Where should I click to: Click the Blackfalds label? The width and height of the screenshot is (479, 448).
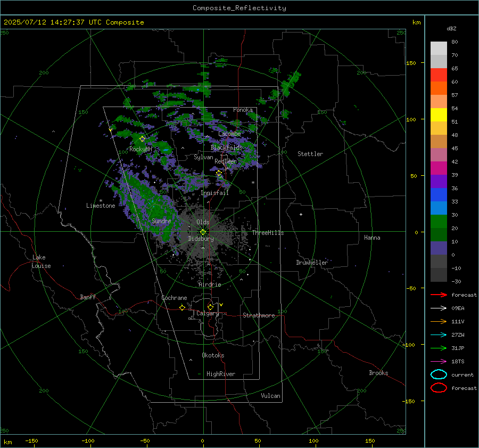[226, 148]
